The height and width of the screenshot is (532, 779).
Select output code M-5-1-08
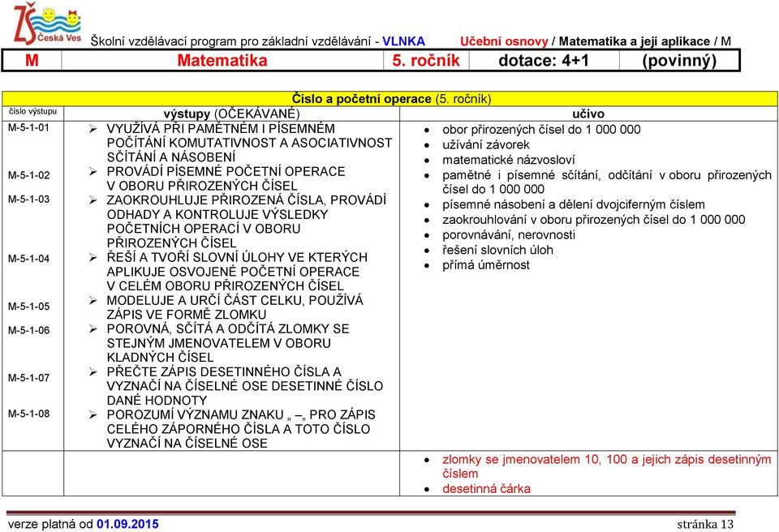(29, 414)
